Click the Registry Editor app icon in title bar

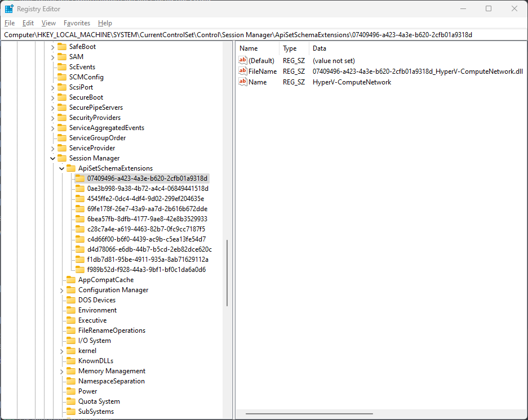pos(9,9)
